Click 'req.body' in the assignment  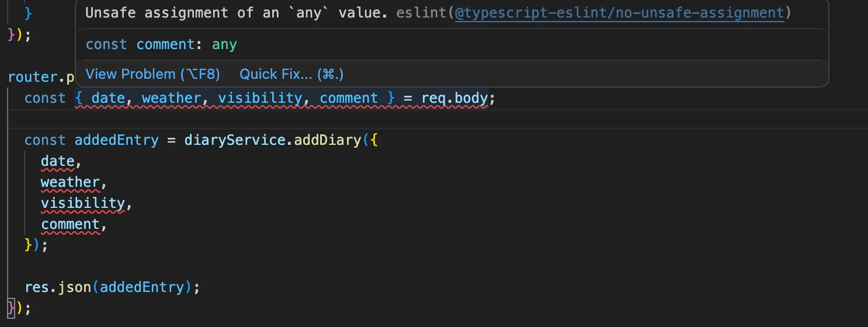(454, 98)
